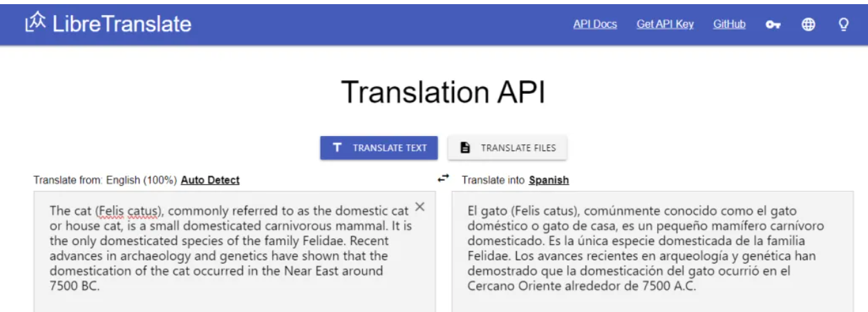The width and height of the screenshot is (868, 312).
Task: Click the Translate from English (100%) label
Action: (x=106, y=180)
